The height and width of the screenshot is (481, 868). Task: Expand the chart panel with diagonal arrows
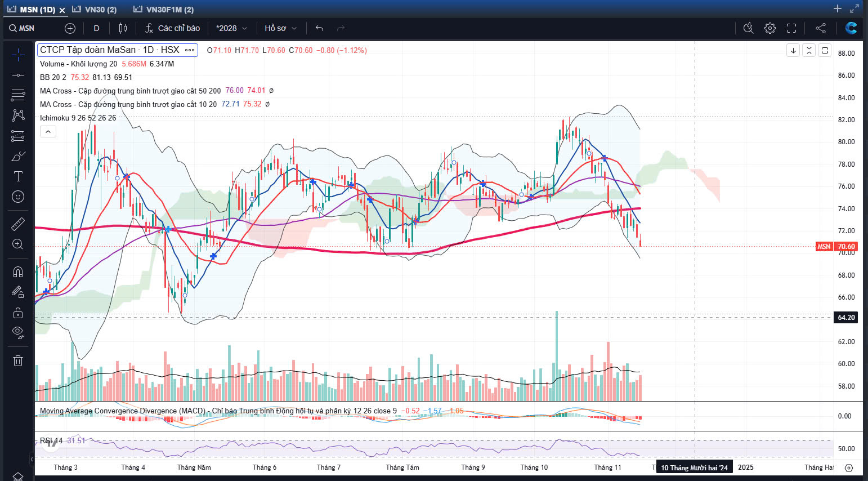(x=854, y=8)
